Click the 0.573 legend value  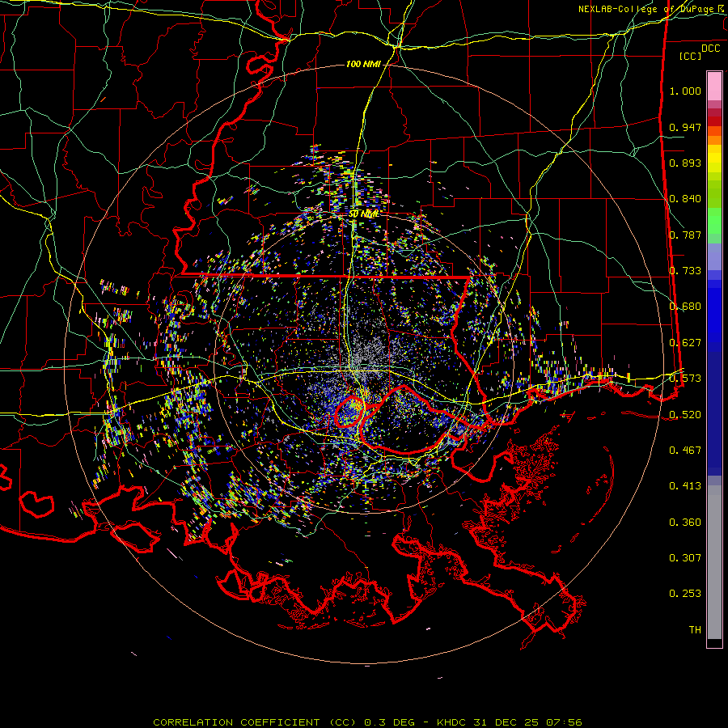click(685, 379)
